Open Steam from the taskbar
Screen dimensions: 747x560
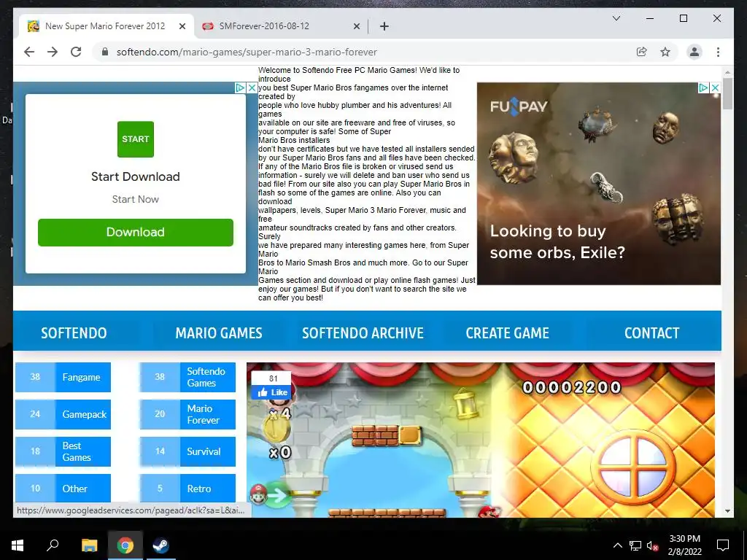[160, 545]
